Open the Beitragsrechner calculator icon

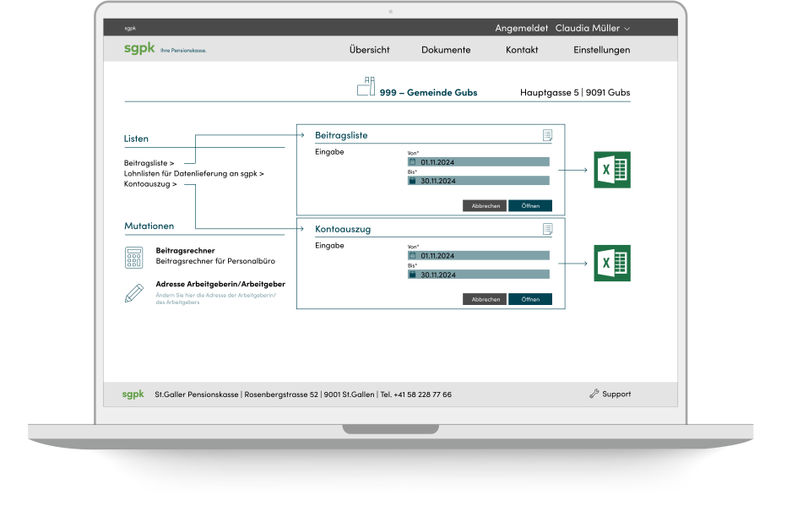click(134, 256)
